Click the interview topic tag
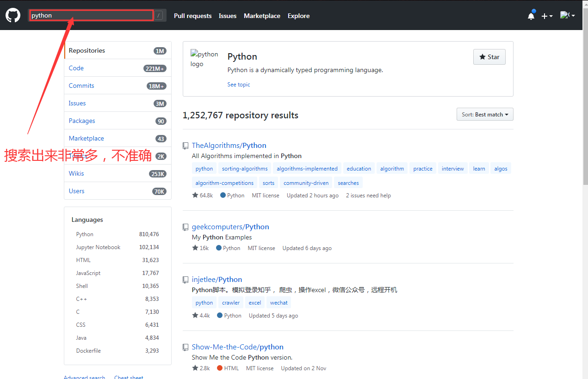The image size is (588, 379). point(453,169)
